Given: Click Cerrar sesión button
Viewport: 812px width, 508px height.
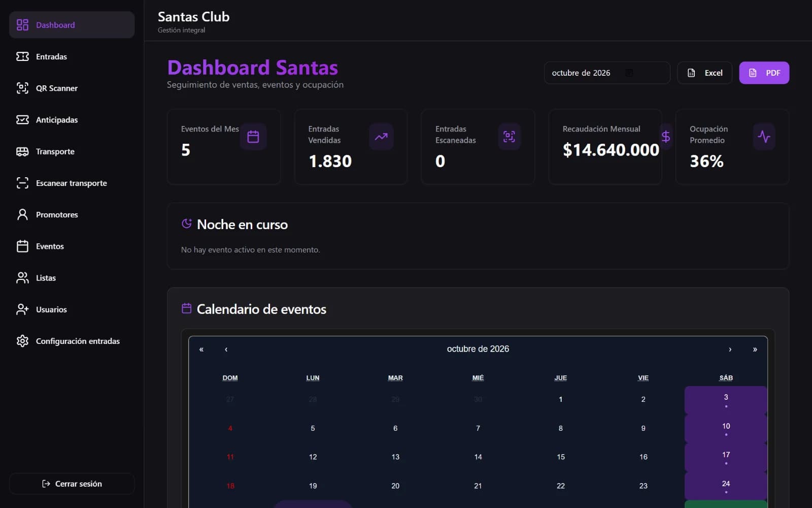Looking at the screenshot, I should [x=72, y=484].
